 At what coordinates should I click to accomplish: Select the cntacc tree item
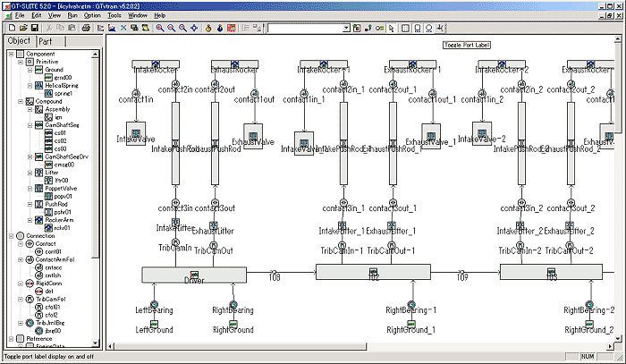tap(53, 267)
